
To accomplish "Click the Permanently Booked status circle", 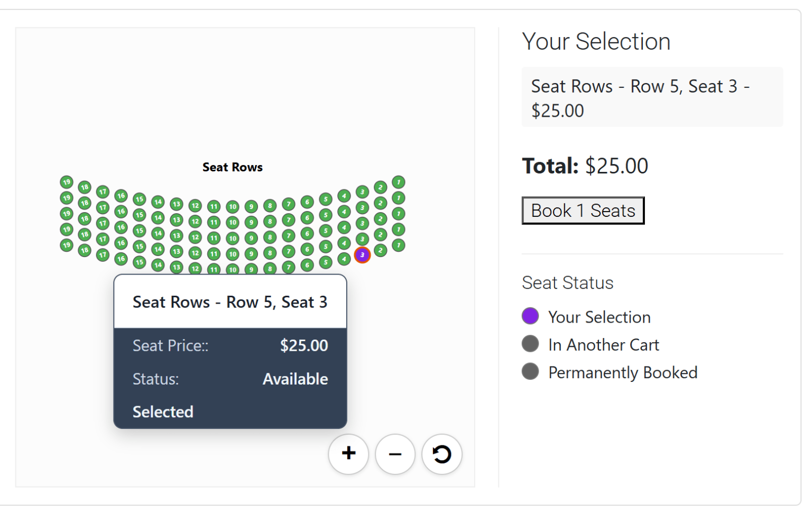I will (530, 371).
